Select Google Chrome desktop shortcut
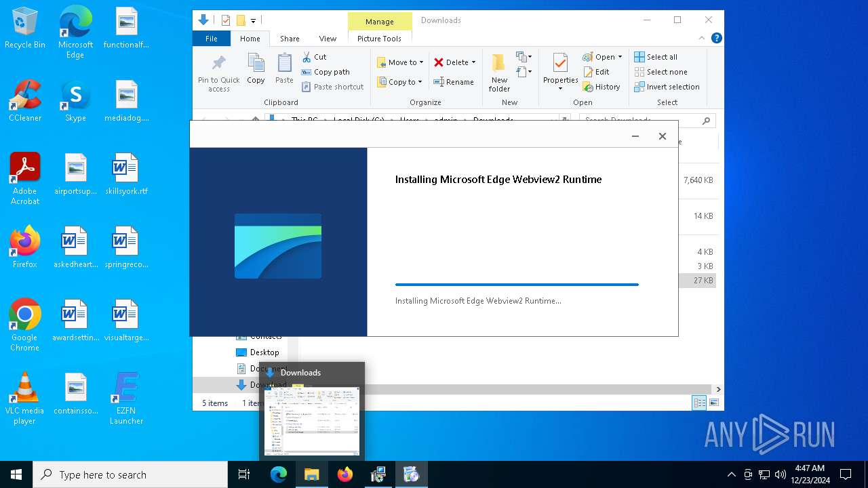Screen dimensions: 868x488 pos(25,325)
